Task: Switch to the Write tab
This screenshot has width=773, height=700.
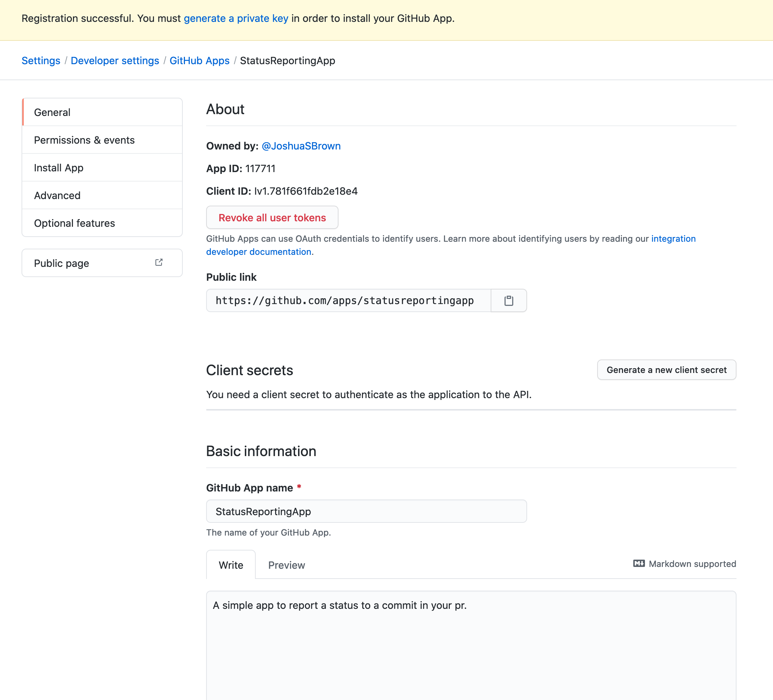Action: tap(231, 565)
